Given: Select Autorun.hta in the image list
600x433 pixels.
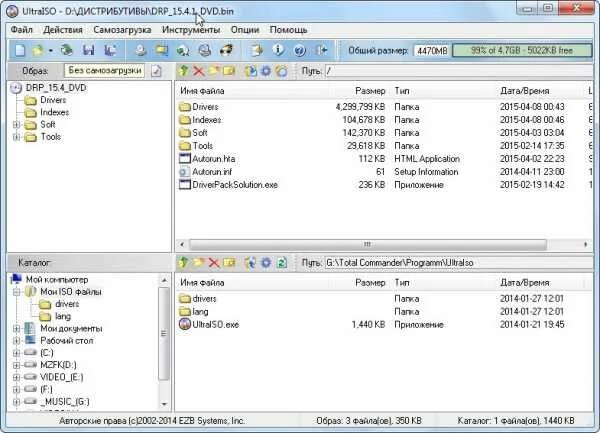Looking at the screenshot, I should (x=214, y=159).
